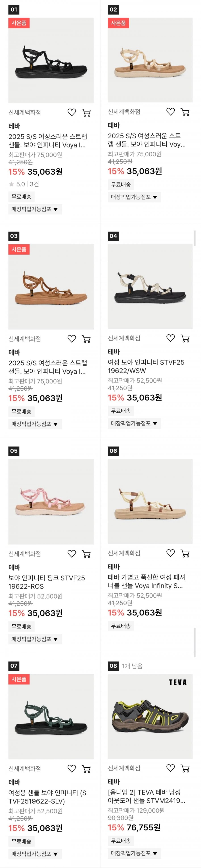Expand store pickup dropdown for product 03
Image resolution: width=201 pixels, height=868 pixels.
tap(35, 424)
